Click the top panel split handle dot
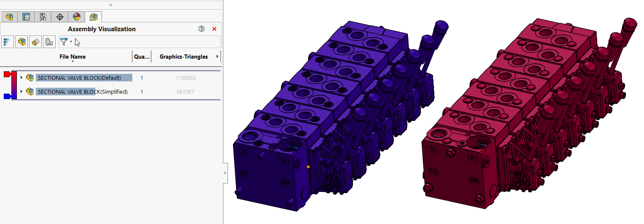 tap(111, 5)
